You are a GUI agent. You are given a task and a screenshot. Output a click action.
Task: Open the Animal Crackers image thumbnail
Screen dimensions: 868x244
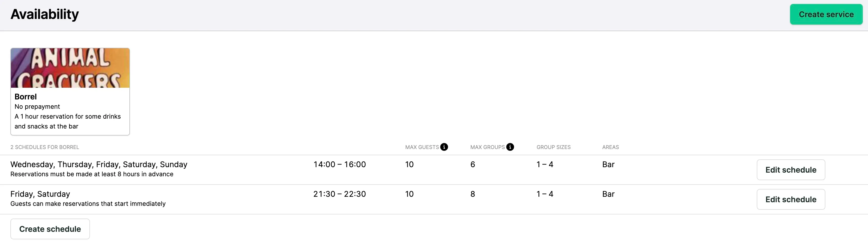pos(70,67)
